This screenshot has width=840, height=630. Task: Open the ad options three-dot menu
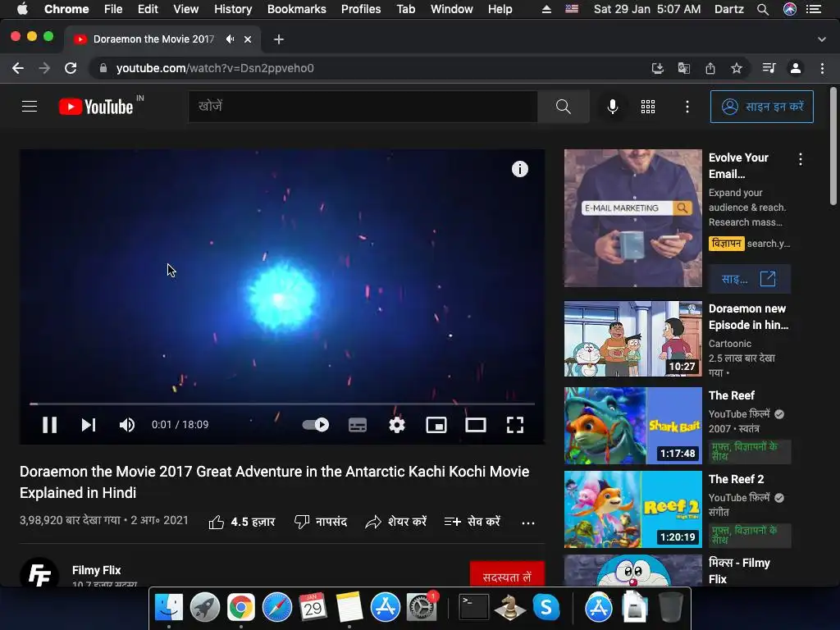pyautogui.click(x=801, y=159)
